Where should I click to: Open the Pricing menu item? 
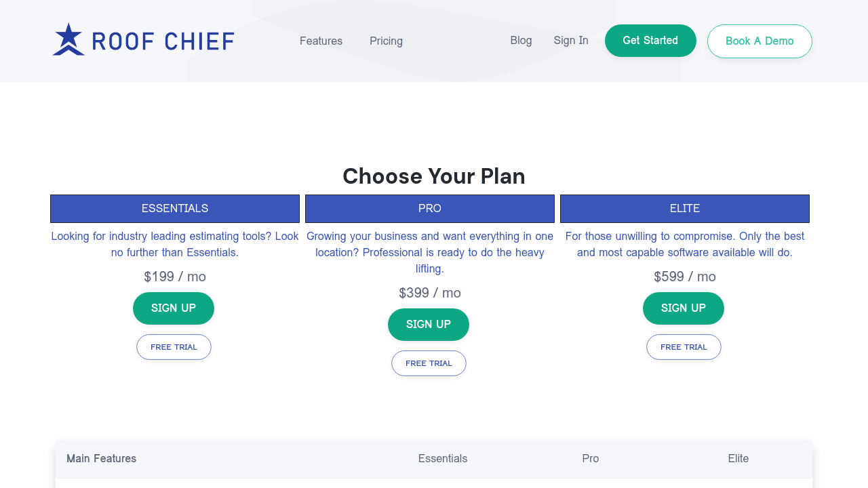pyautogui.click(x=386, y=41)
